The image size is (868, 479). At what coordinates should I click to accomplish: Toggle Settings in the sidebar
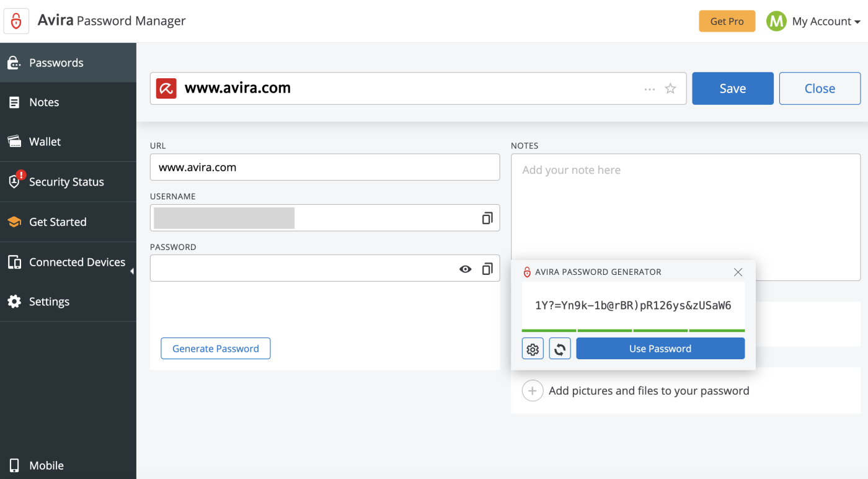tap(49, 301)
